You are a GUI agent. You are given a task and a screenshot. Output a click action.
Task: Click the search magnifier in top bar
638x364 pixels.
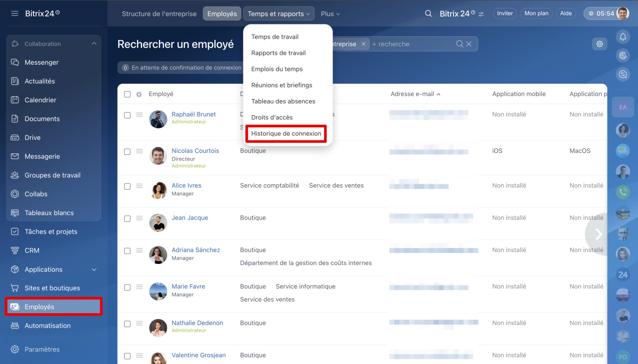428,14
